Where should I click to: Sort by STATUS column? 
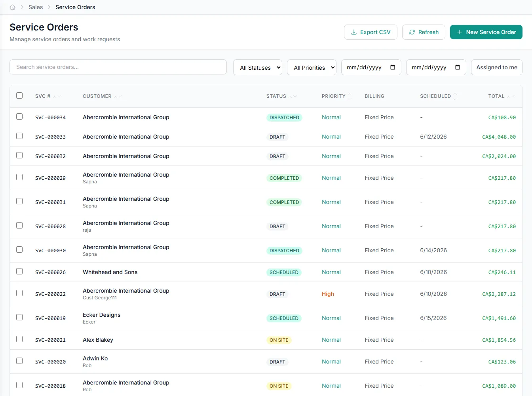[281, 96]
